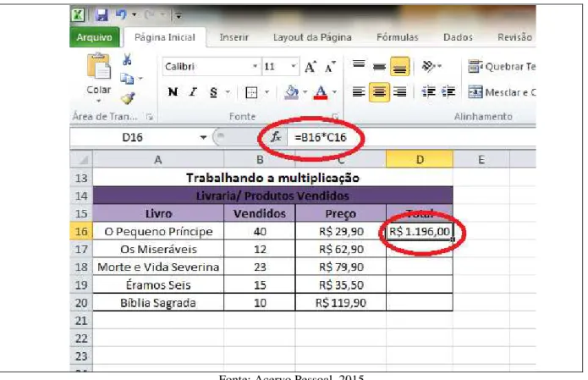Open Layout da Página tab

coord(312,37)
